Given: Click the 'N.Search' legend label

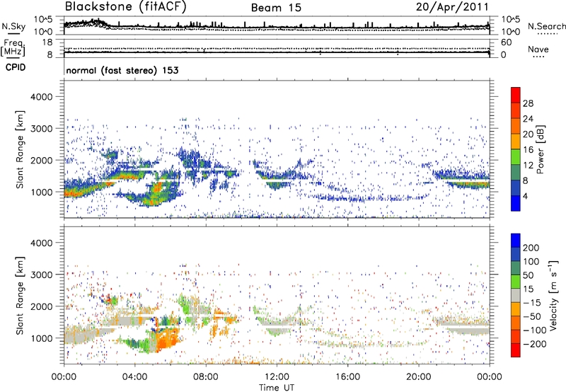Looking at the screenshot, I should tap(546, 26).
